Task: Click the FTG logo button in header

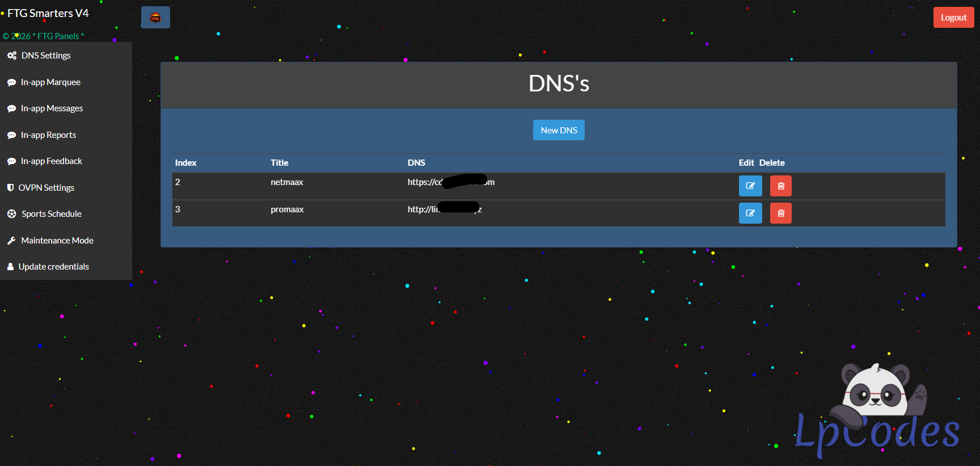Action: [155, 18]
